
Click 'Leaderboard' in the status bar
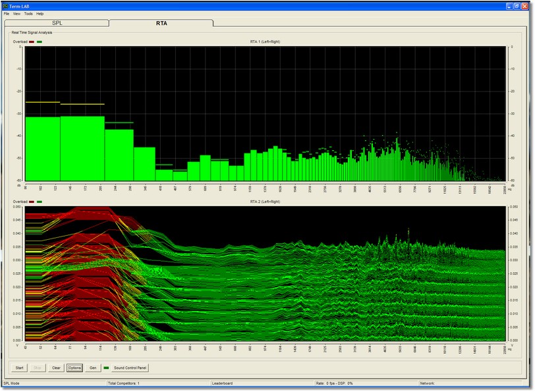coord(222,383)
